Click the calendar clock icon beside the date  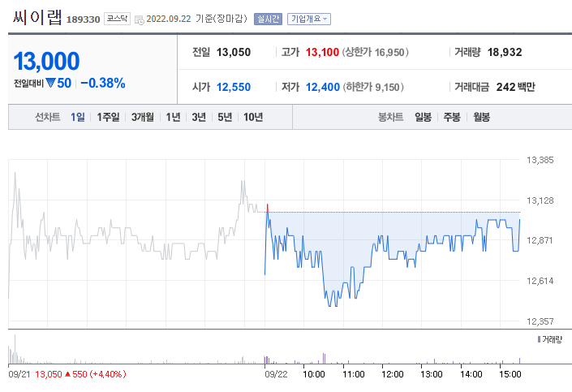click(140, 19)
